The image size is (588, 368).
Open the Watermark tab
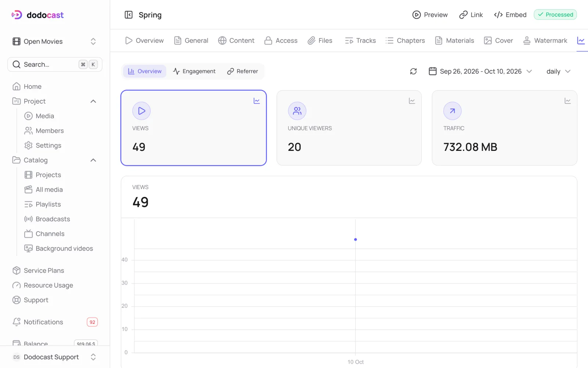point(545,40)
